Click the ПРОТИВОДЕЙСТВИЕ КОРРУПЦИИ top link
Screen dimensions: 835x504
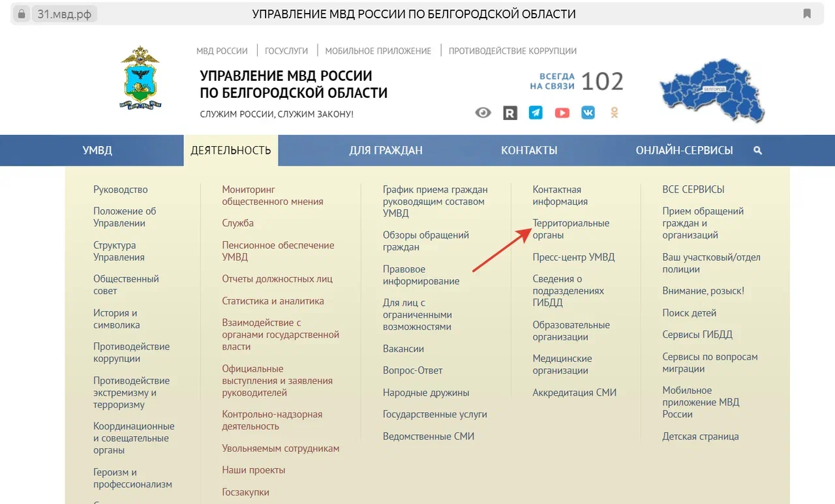513,51
